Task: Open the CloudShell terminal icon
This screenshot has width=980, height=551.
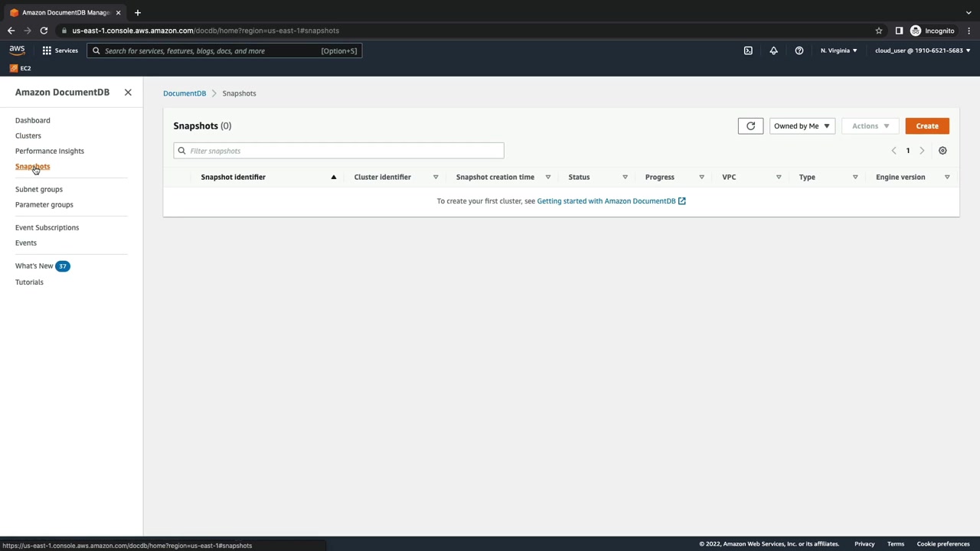Action: pyautogui.click(x=748, y=51)
